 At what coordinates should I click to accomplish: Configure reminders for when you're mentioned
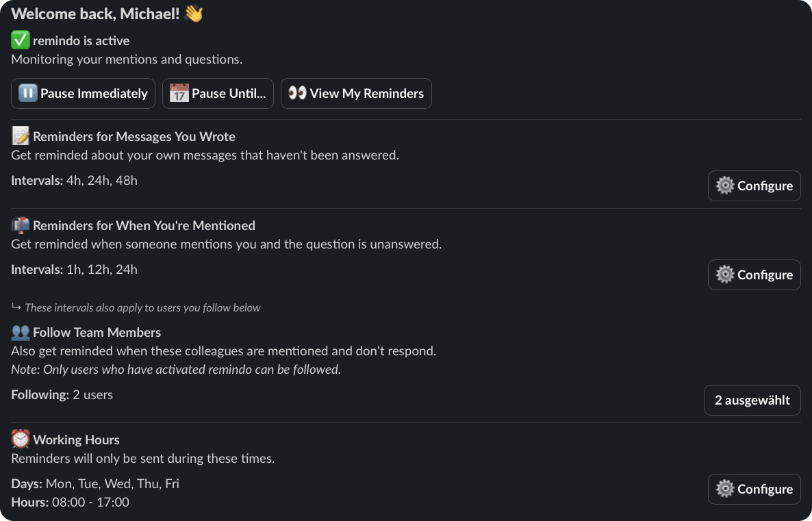pyautogui.click(x=754, y=275)
